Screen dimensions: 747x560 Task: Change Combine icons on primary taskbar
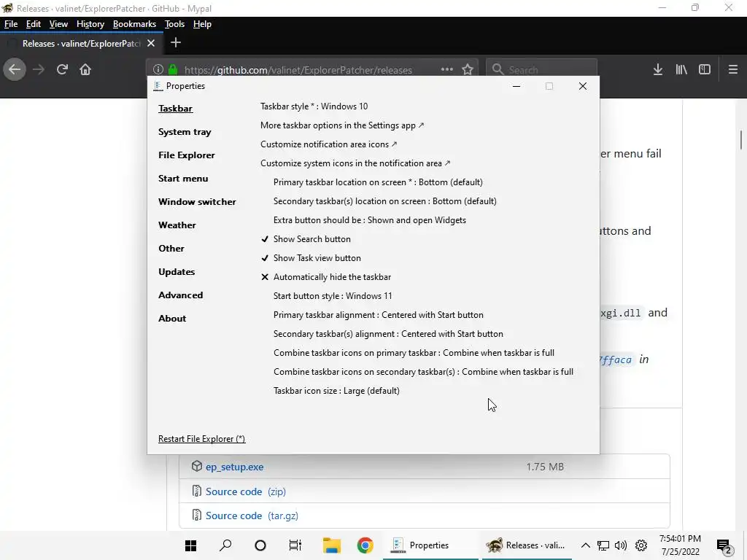pos(414,353)
